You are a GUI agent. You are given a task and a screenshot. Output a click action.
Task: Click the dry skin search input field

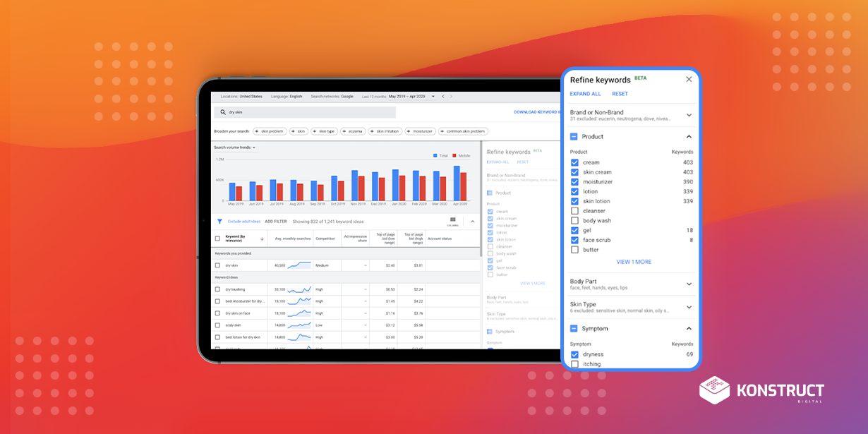point(305,112)
